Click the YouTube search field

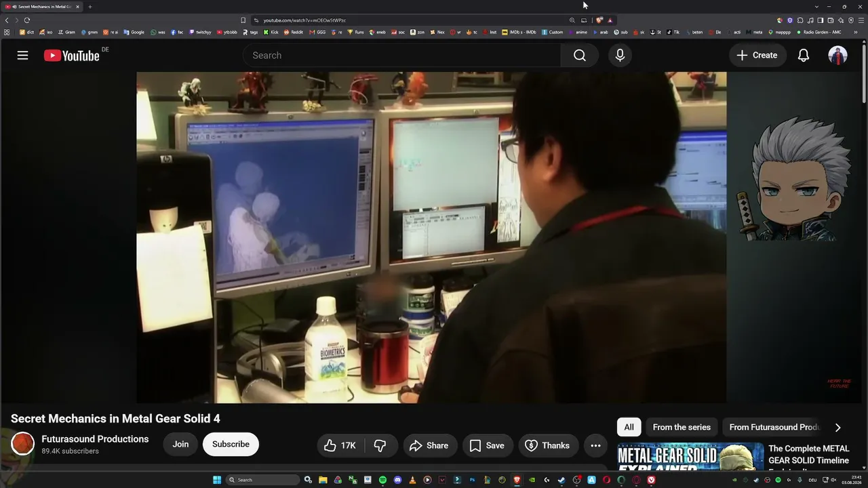[x=401, y=56]
